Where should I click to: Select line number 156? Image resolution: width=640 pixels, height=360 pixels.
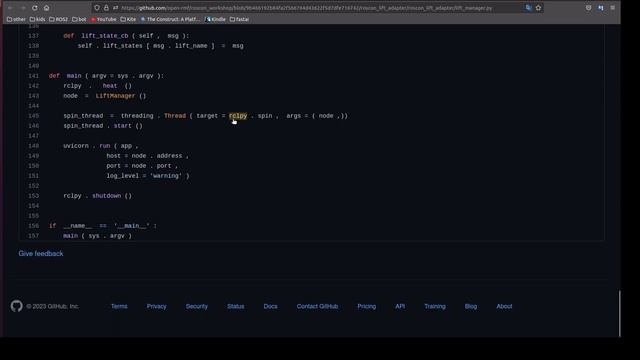[x=33, y=226]
